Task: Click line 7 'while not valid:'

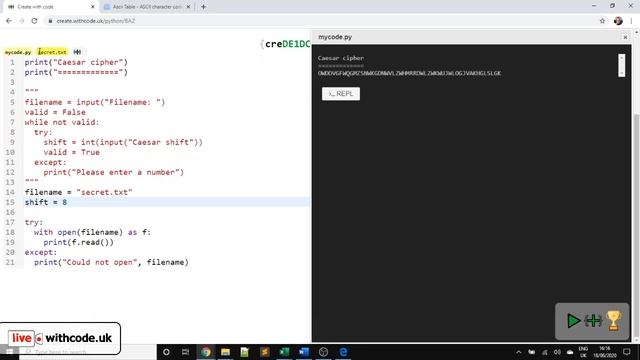Action: pos(62,122)
